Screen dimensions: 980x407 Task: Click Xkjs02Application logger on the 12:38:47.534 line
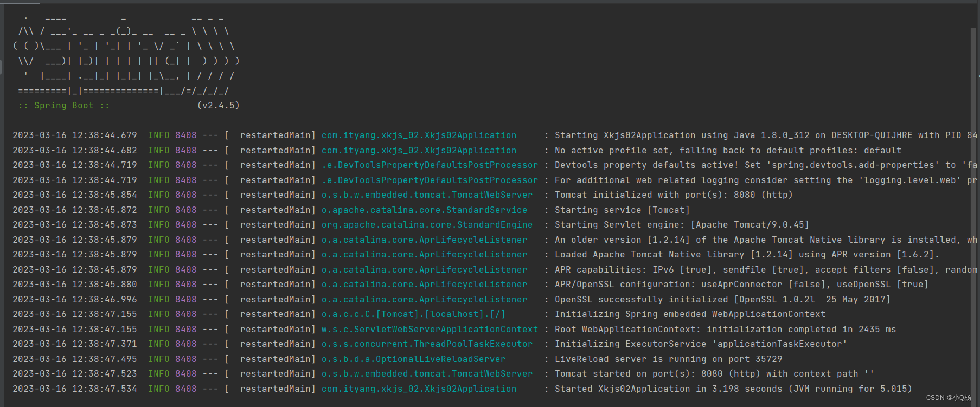pos(419,389)
